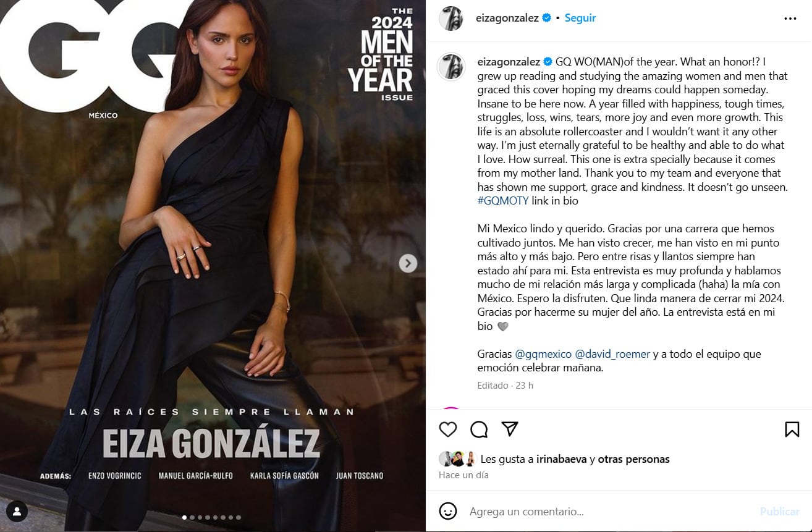Screen dimensions: 812x532
Task: Open comments via the speech bubble icon
Action: click(x=479, y=429)
